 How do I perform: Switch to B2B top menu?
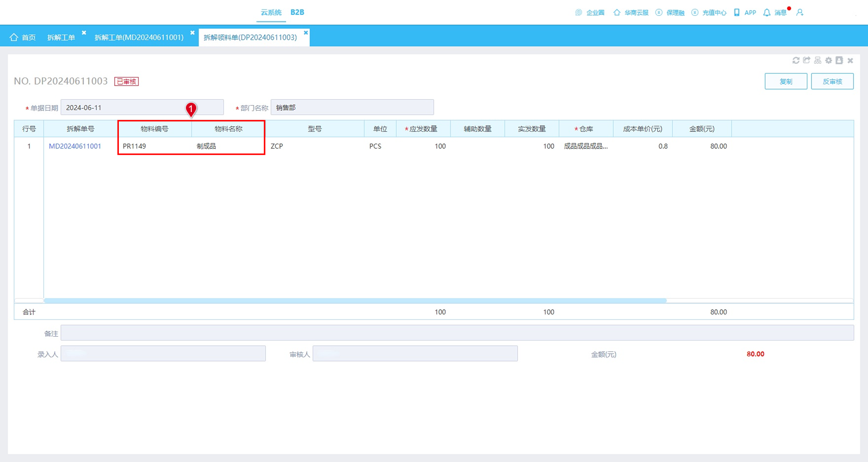coord(297,12)
